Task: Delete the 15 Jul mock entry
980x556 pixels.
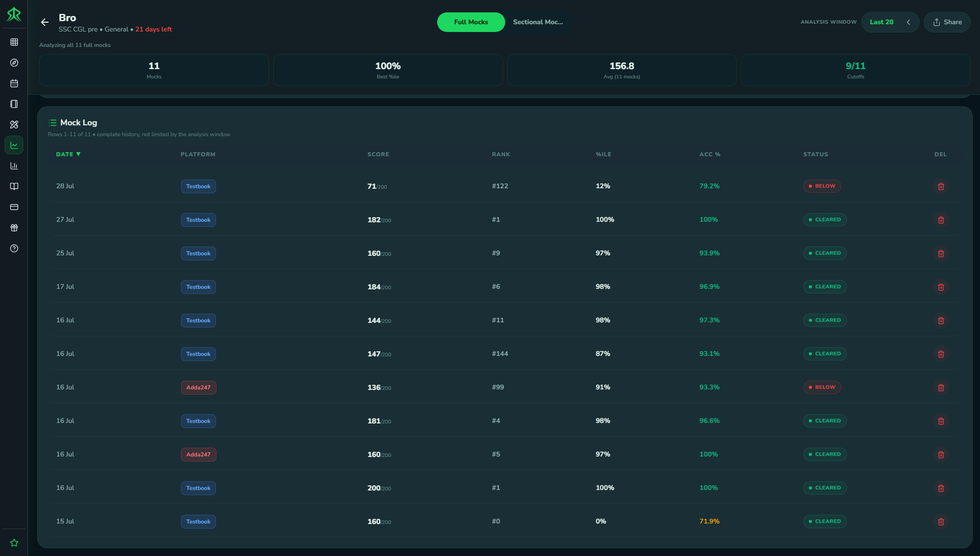Action: point(941,521)
